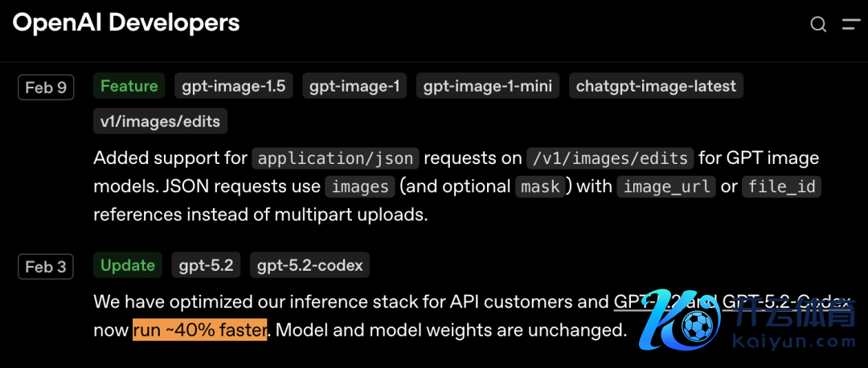Click the v1/images/edits endpoint tag

pos(161,121)
